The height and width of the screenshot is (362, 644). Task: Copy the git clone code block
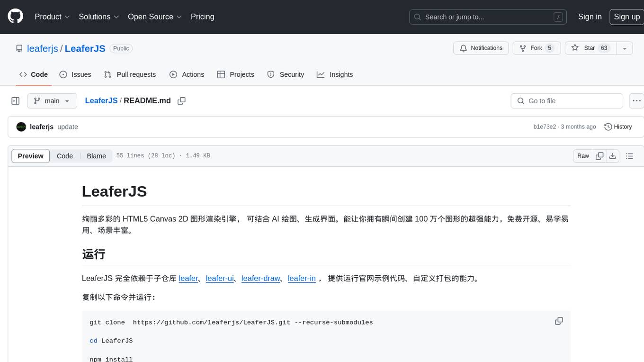pyautogui.click(x=559, y=321)
